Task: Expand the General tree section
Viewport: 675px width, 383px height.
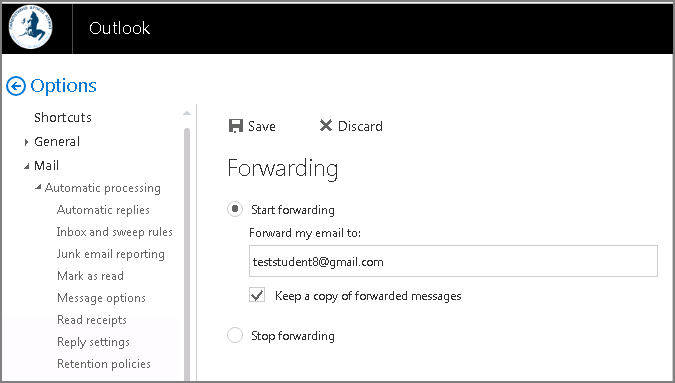Action: (x=26, y=142)
